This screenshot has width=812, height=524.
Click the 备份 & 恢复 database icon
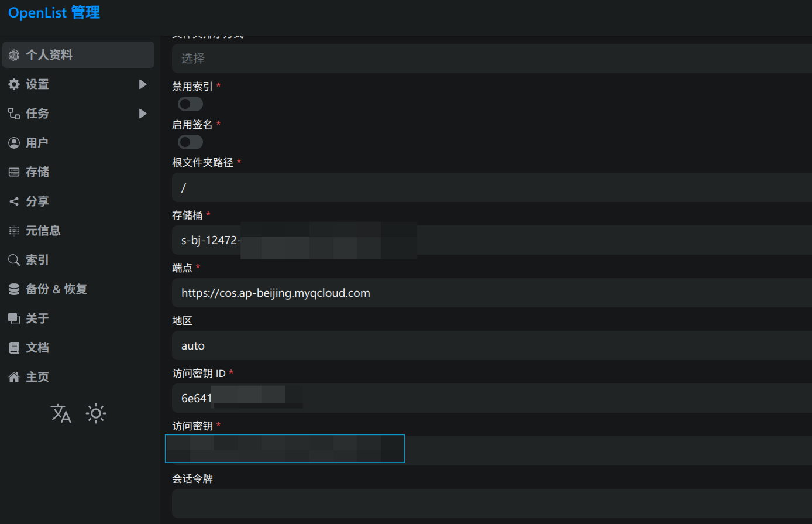click(x=14, y=289)
